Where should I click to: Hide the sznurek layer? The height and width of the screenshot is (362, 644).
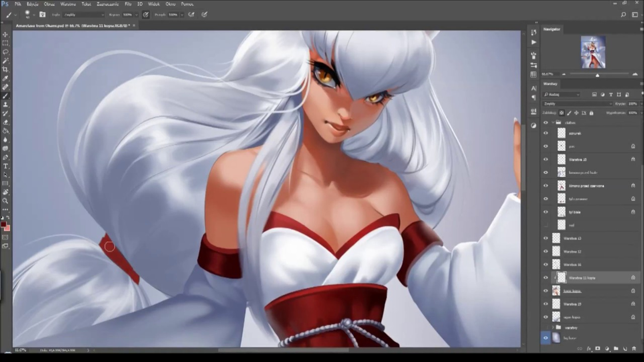(546, 133)
